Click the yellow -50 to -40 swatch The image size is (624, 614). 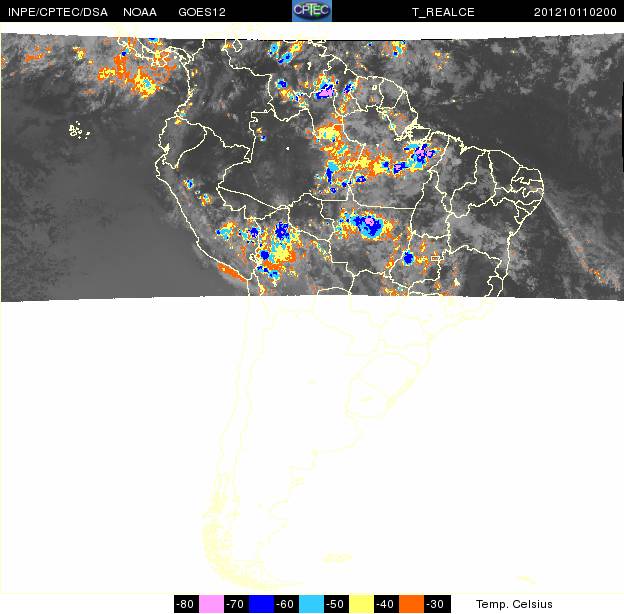click(361, 604)
